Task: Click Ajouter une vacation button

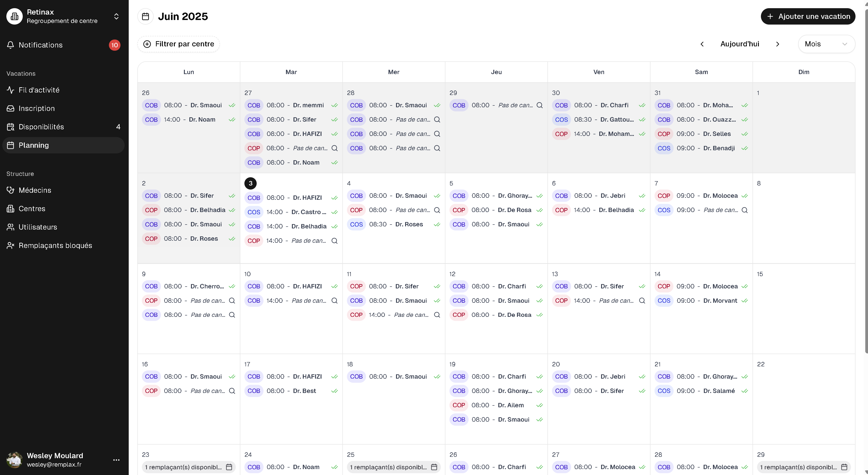Action: pyautogui.click(x=808, y=17)
